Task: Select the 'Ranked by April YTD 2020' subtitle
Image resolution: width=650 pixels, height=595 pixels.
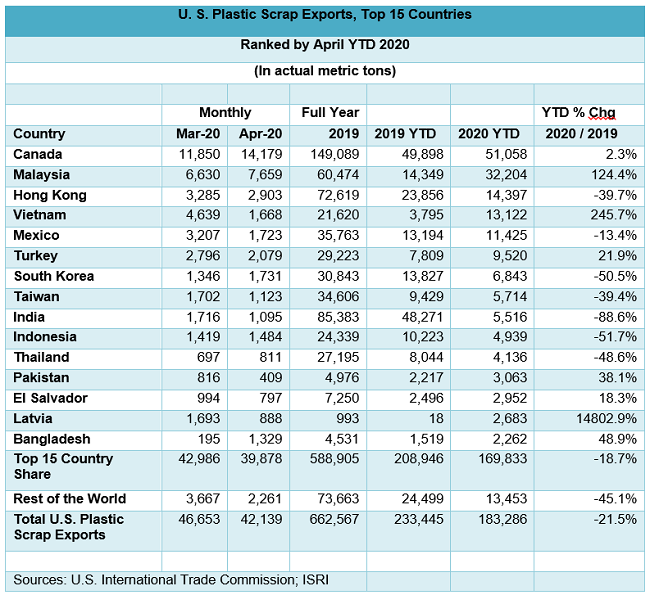Action: pos(324,45)
